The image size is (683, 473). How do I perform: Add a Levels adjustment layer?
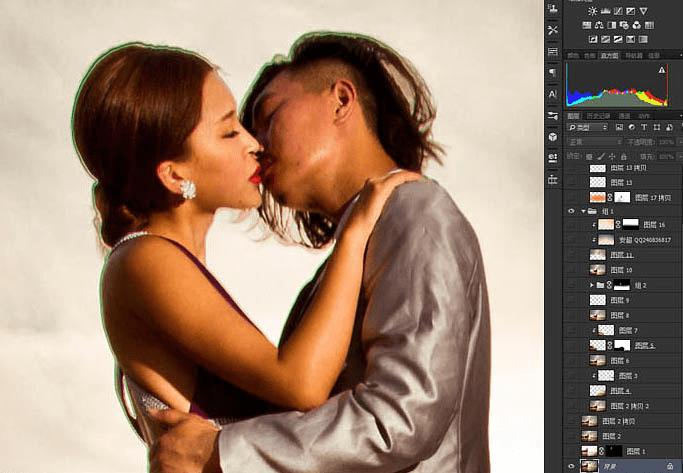[x=607, y=11]
